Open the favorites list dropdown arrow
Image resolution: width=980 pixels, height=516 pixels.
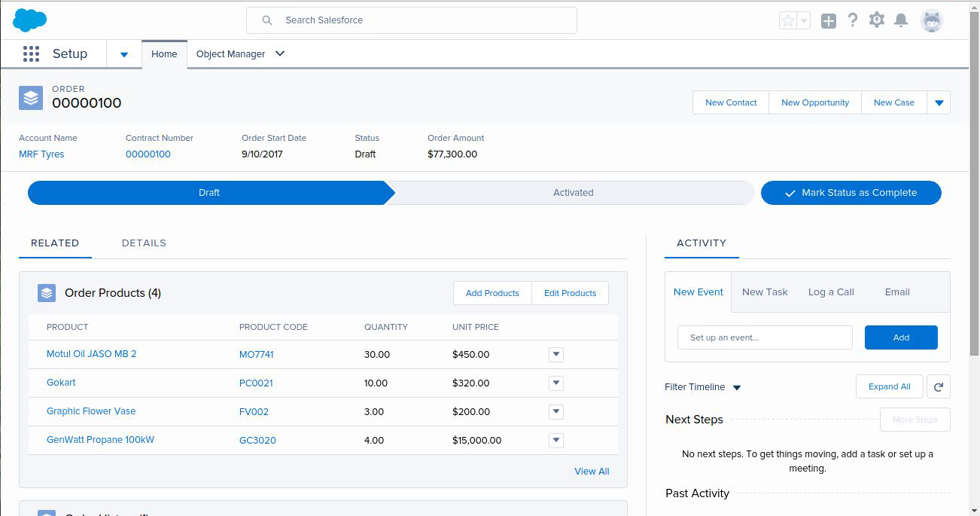(804, 21)
